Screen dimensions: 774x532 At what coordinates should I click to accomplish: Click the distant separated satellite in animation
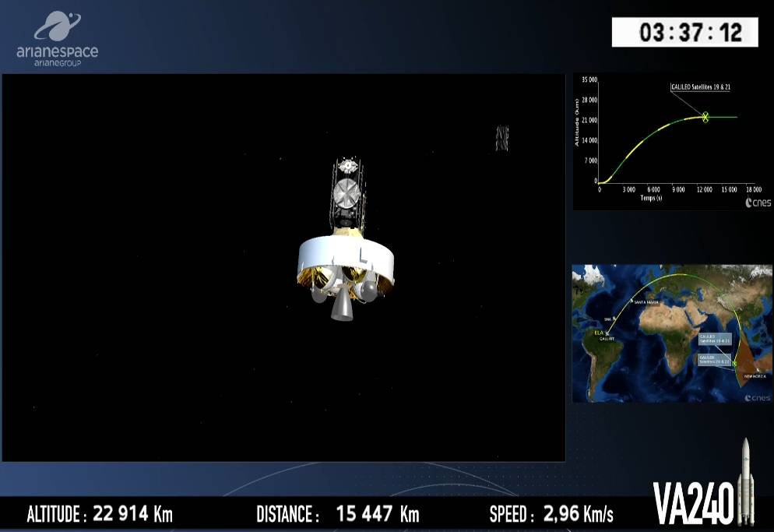pos(502,138)
